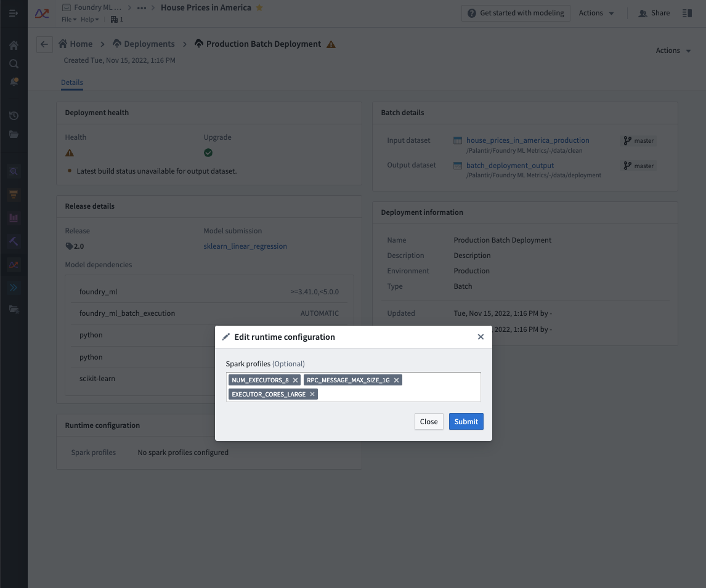Navigate to Home breadcrumb
The width and height of the screenshot is (706, 588).
pyautogui.click(x=76, y=44)
